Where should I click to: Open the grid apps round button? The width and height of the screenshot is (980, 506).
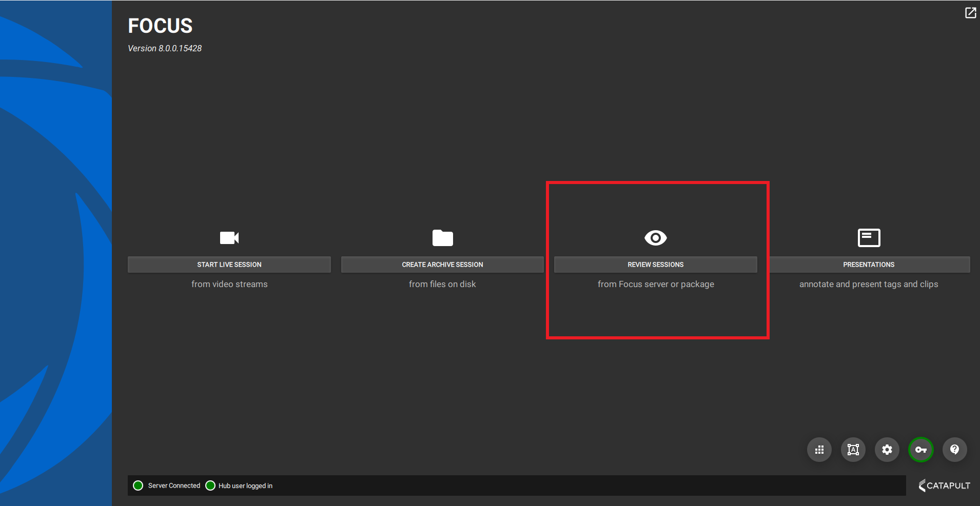pos(819,450)
